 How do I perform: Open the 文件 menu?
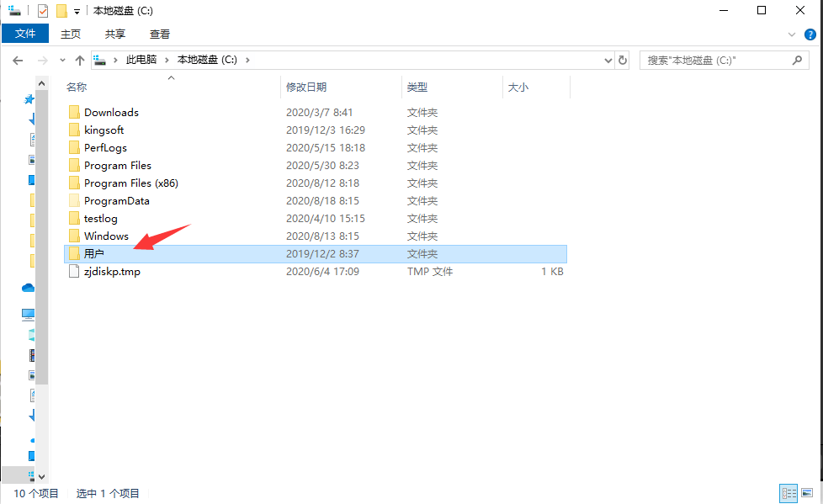coord(25,34)
